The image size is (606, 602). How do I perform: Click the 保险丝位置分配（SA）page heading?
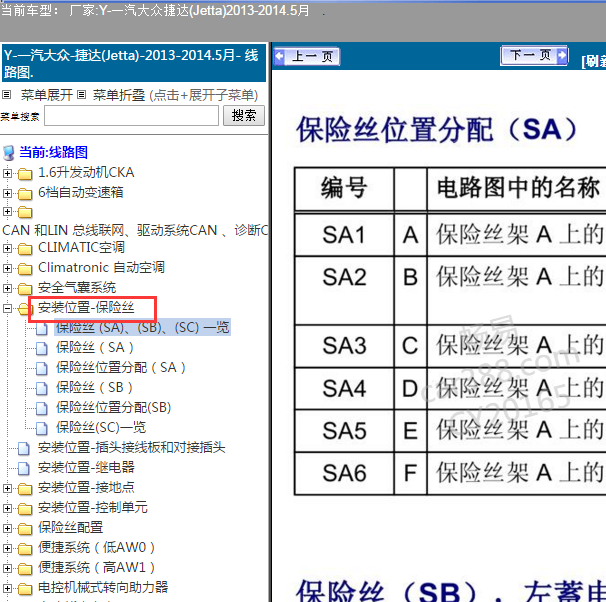[437, 129]
